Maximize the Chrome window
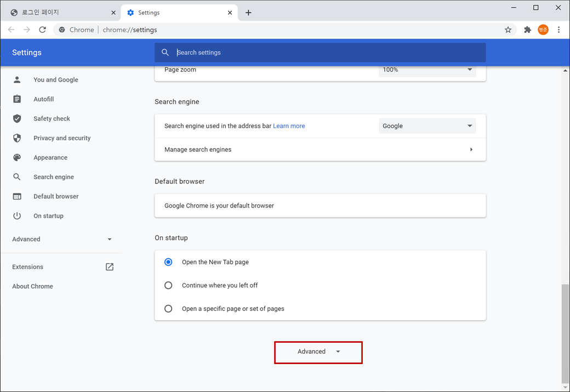The image size is (570, 392). click(536, 8)
